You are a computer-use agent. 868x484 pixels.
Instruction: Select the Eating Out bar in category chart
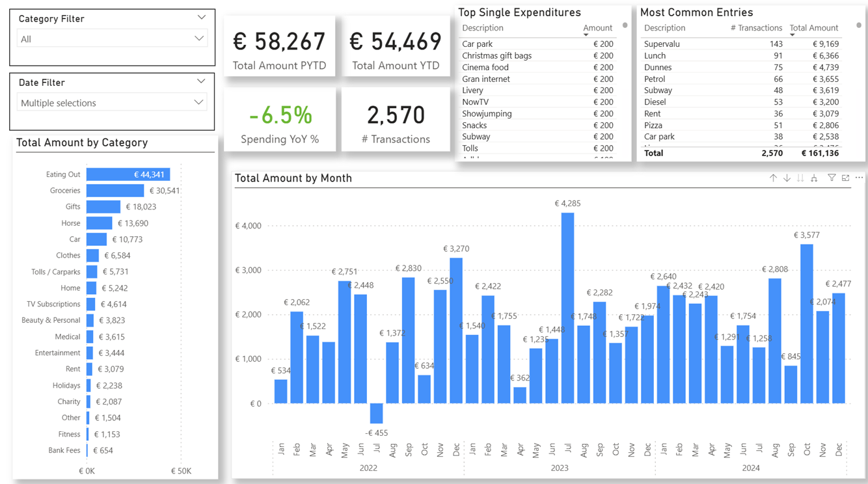point(128,174)
